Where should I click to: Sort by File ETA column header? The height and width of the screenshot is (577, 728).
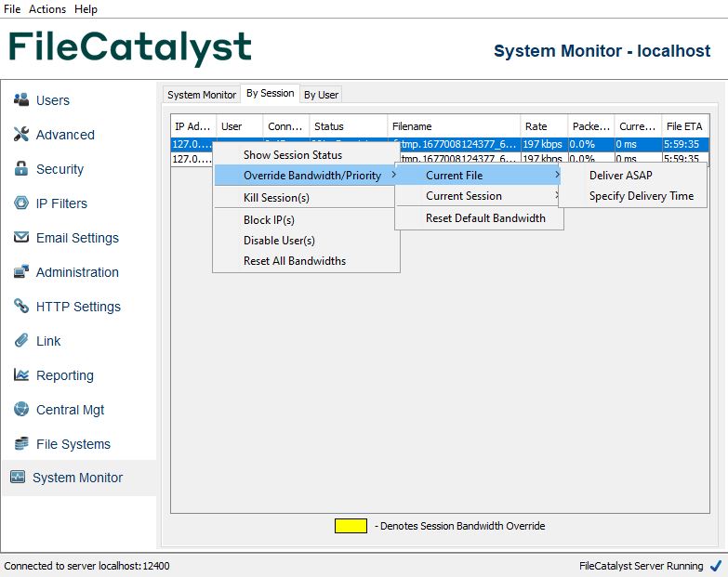click(x=685, y=126)
